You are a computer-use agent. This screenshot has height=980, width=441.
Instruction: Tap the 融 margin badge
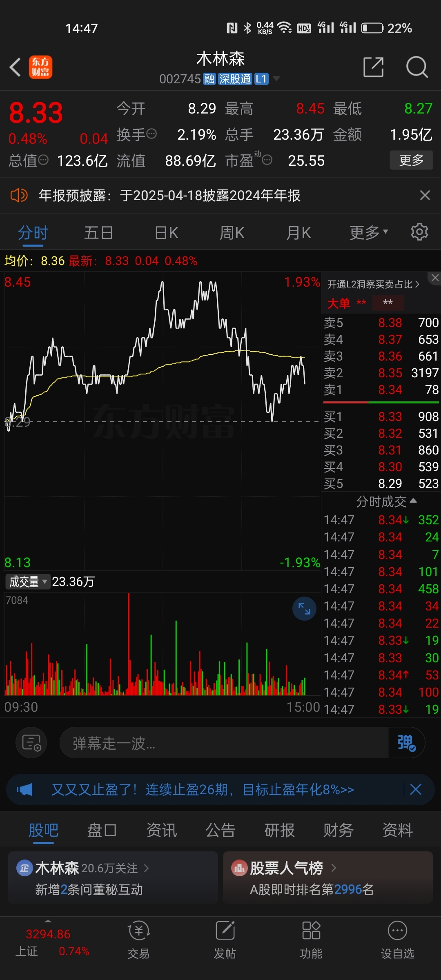tap(209, 79)
